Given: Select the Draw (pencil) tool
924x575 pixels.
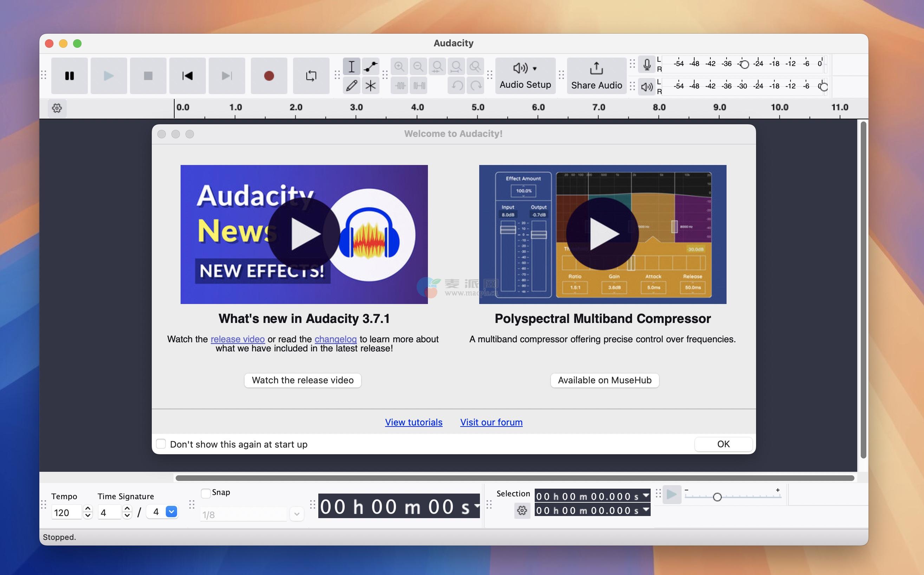Looking at the screenshot, I should (x=351, y=85).
